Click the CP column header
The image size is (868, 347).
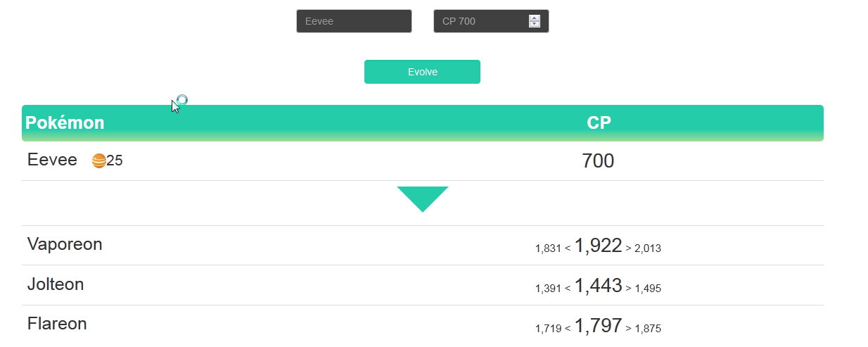[599, 123]
